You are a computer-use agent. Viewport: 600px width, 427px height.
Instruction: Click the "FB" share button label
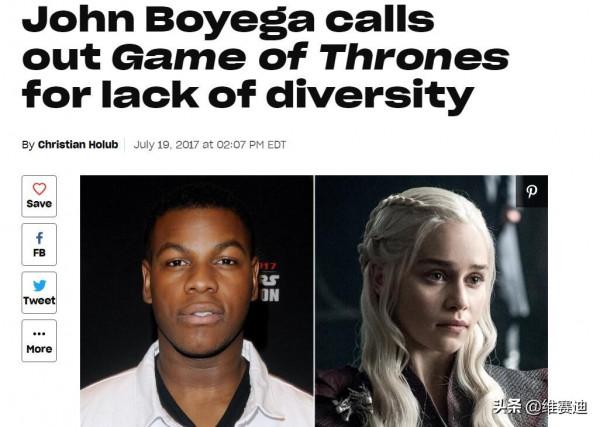[39, 253]
